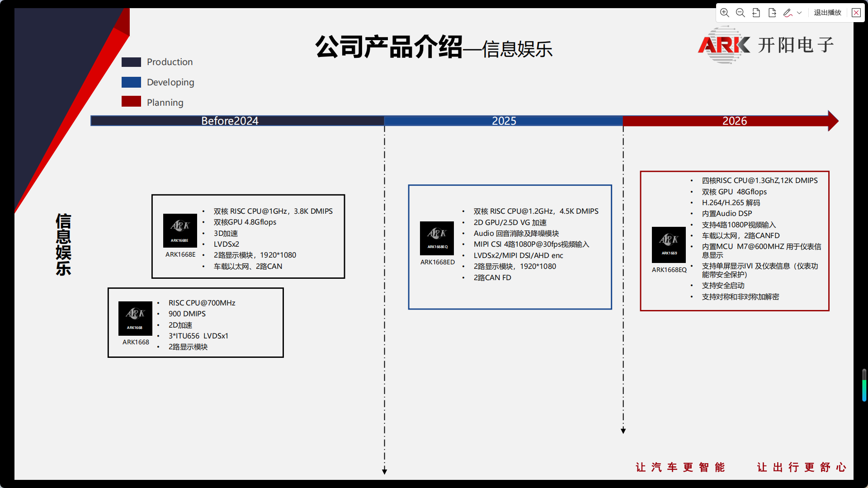Select the pen annotation tool

[788, 13]
